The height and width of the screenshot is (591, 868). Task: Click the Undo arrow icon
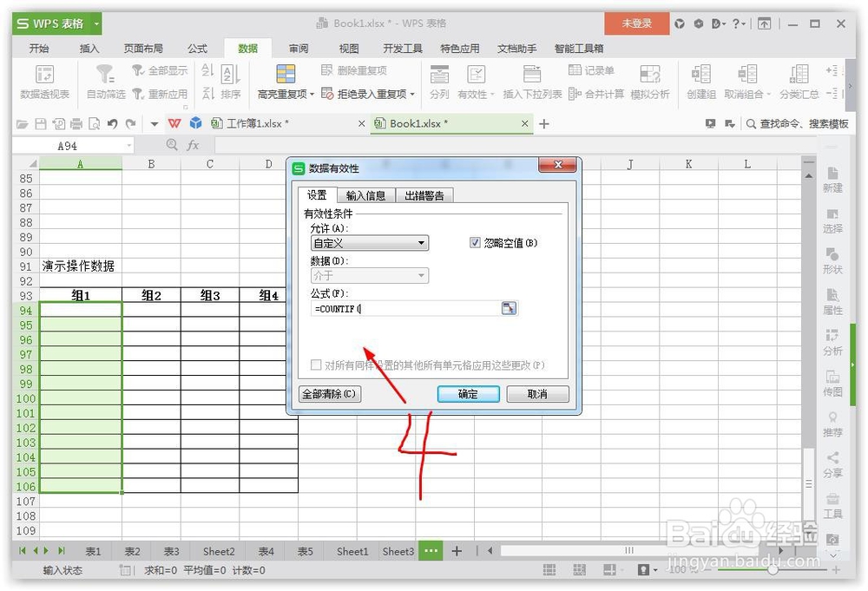(x=112, y=124)
